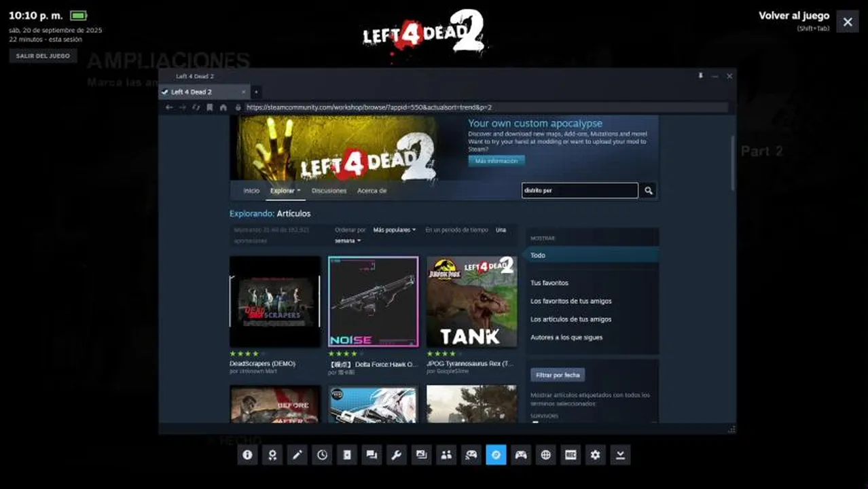This screenshot has width=868, height=489.
Task: Click the highlighted web browser overlay icon
Action: click(x=496, y=455)
